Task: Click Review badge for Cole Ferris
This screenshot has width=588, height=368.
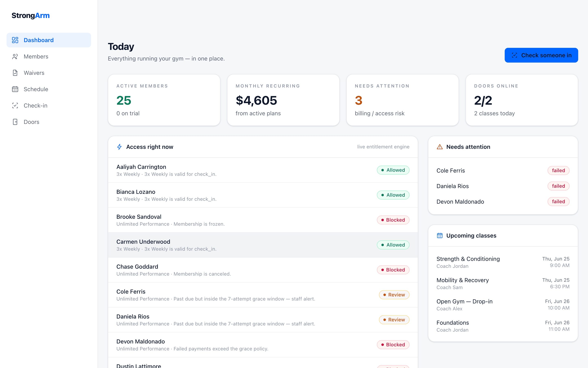Action: point(394,295)
